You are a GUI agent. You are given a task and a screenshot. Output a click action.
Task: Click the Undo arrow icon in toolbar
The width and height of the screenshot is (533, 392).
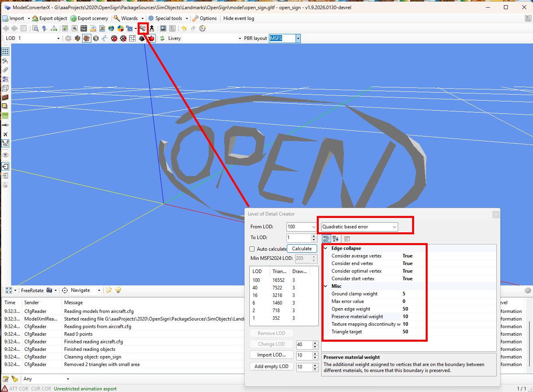tap(184, 28)
